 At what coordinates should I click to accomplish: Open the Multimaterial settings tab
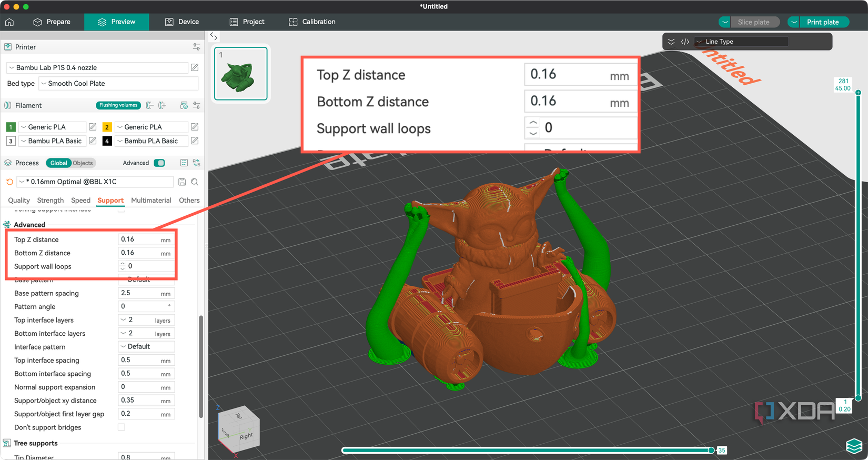coord(151,201)
